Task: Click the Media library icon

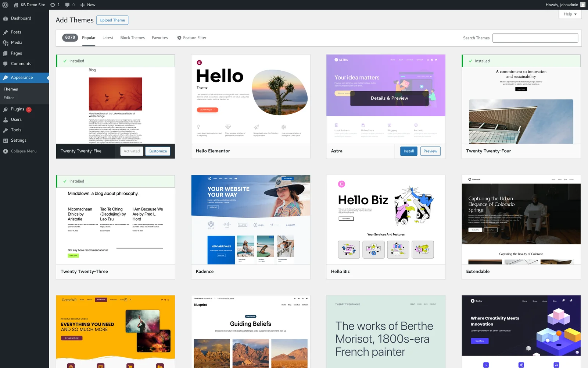Action: point(6,43)
